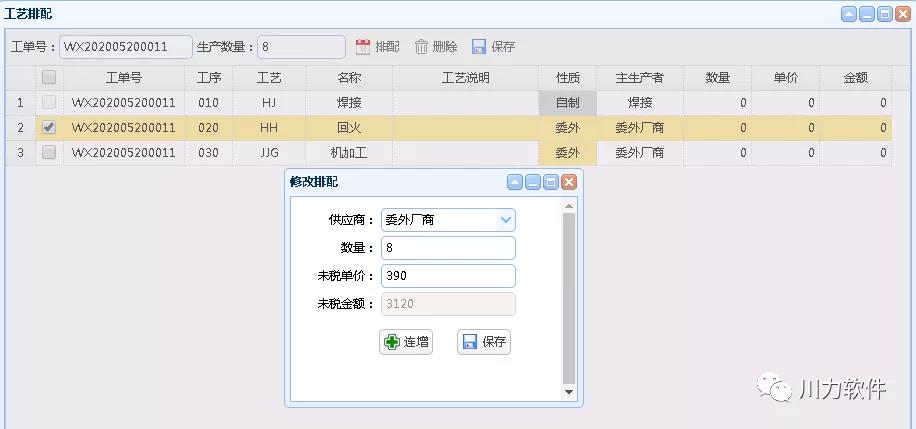Check the checkbox for row 1 焊接
This screenshot has height=429, width=916.
coord(49,102)
